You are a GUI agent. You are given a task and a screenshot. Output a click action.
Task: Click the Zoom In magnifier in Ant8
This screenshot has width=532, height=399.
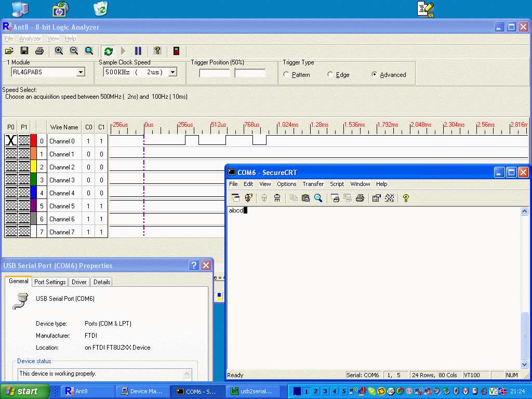tap(59, 51)
